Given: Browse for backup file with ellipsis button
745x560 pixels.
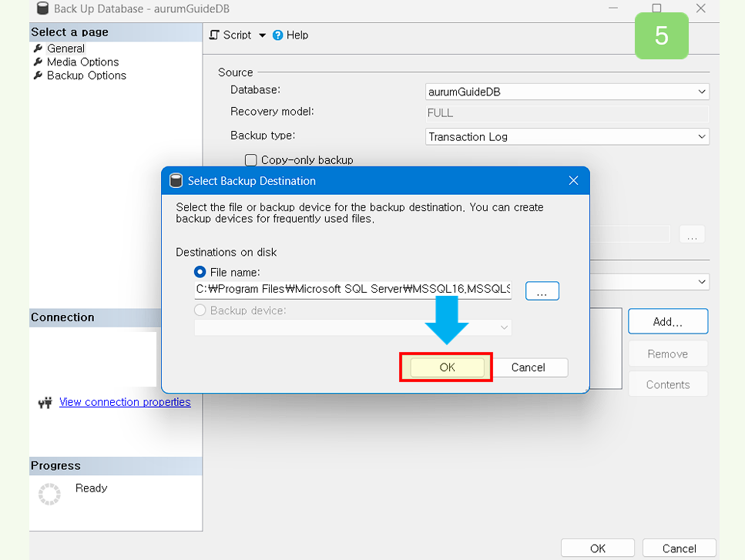Looking at the screenshot, I should (542, 290).
